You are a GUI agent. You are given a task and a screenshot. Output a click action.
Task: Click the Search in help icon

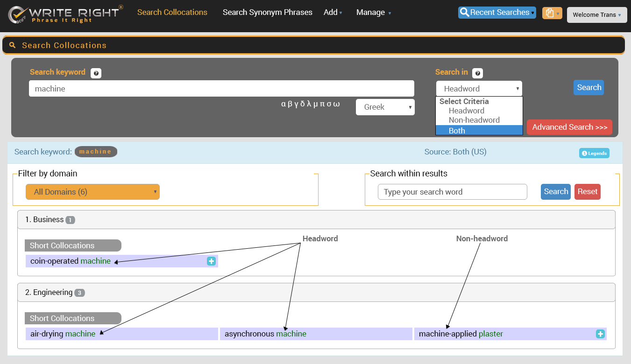(477, 73)
